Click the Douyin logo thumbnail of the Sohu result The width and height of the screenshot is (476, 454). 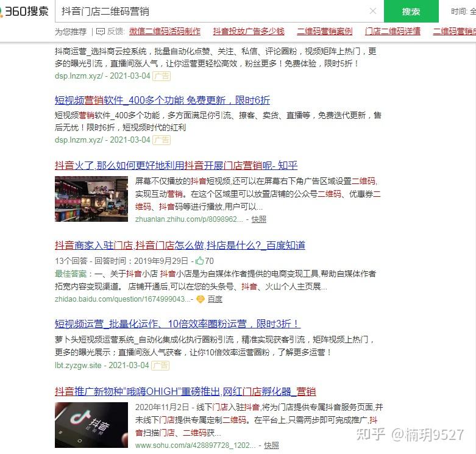(x=91, y=425)
